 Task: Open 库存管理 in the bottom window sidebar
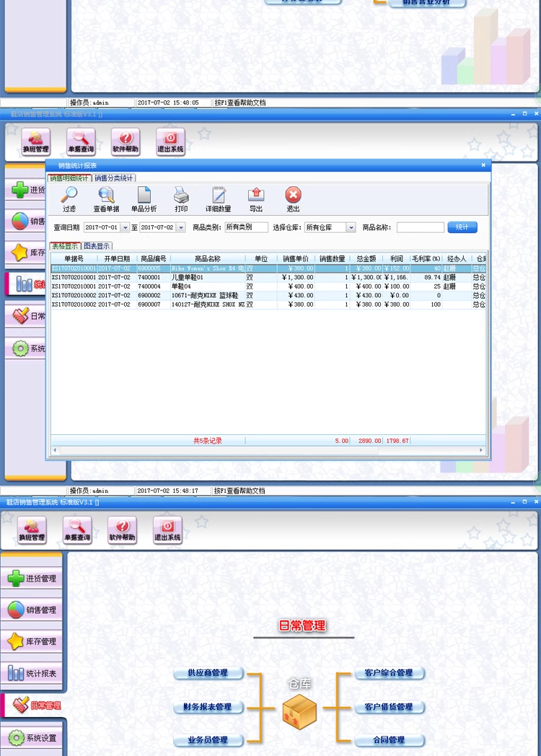pyautogui.click(x=31, y=641)
